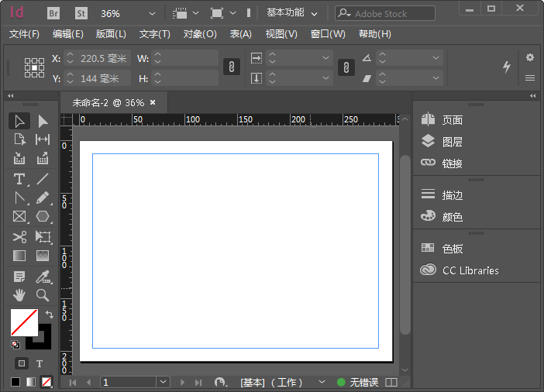The height and width of the screenshot is (392, 544).
Task: Select the Zoom tool
Action: tap(43, 295)
